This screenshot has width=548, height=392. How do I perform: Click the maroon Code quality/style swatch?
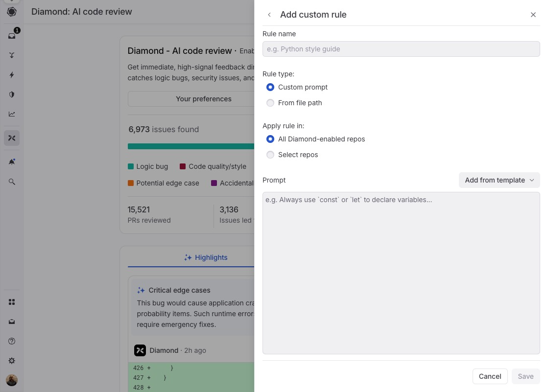[183, 166]
